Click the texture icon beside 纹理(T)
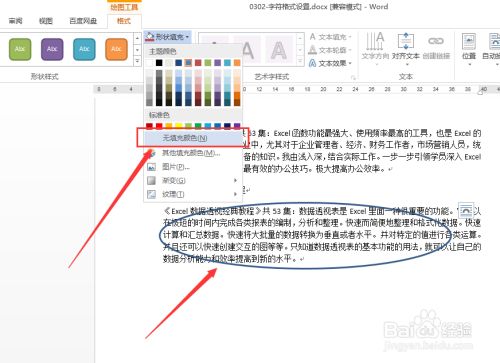 [x=152, y=194]
